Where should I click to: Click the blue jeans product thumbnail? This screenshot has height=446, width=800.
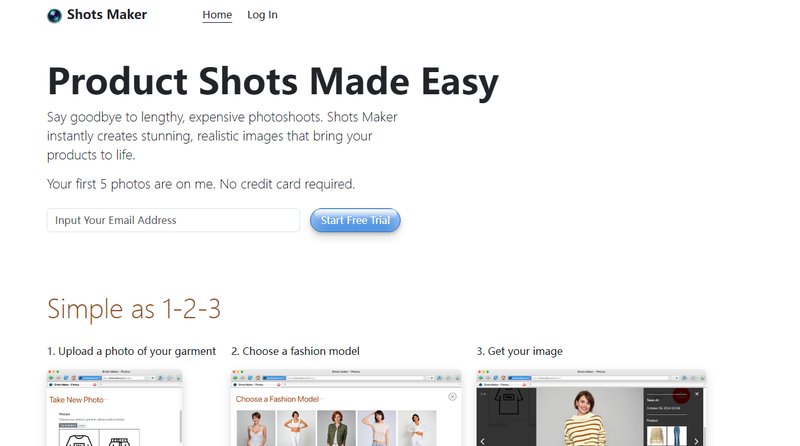(x=677, y=436)
